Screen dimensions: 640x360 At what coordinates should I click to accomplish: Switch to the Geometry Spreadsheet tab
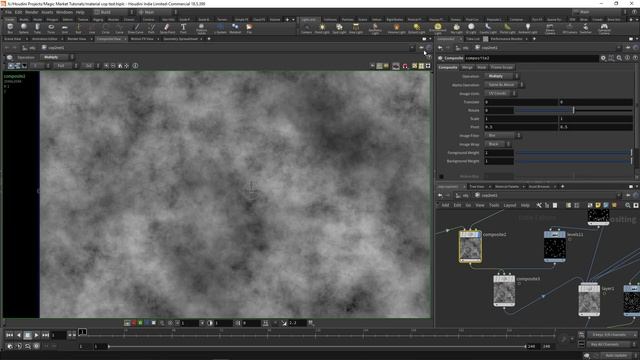pos(180,39)
